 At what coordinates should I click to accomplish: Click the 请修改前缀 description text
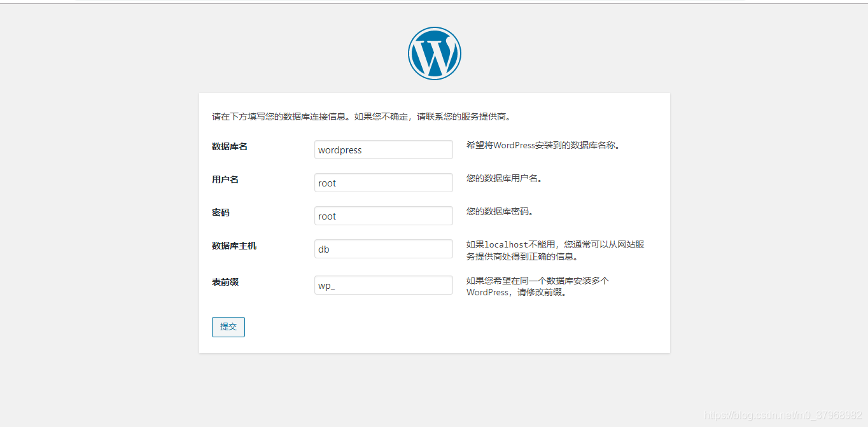tap(538, 286)
